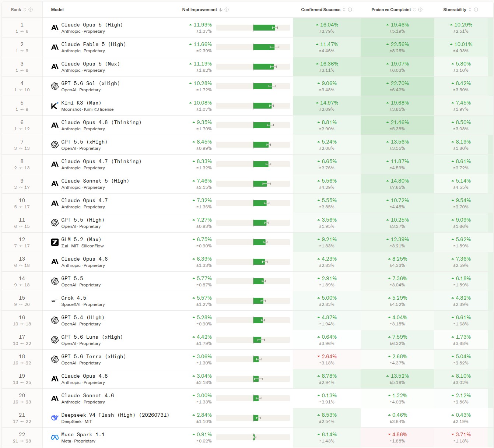Sort by the Rank column arrows
Viewport: 494px width, 448px height.
(x=25, y=10)
